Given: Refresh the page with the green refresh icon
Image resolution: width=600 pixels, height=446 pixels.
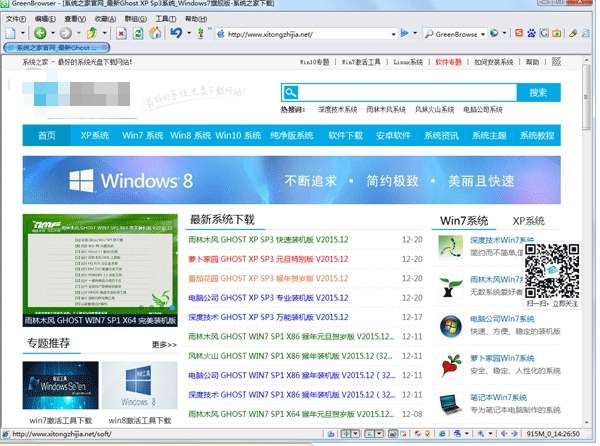Looking at the screenshot, I should (x=138, y=34).
